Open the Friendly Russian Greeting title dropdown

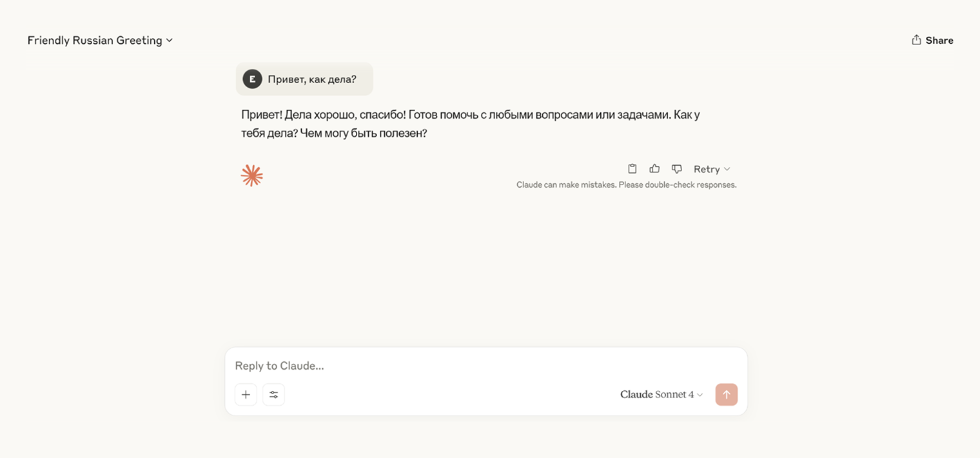94,40
